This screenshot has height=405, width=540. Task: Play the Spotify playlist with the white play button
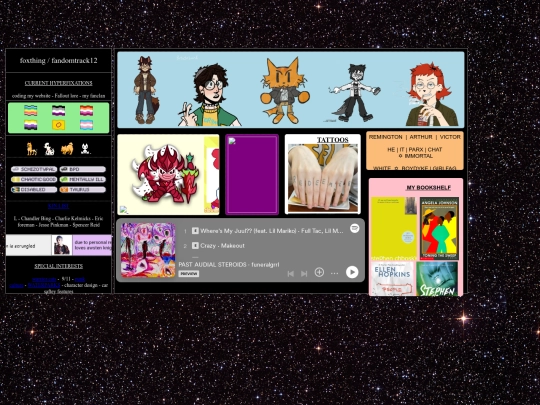pos(352,272)
